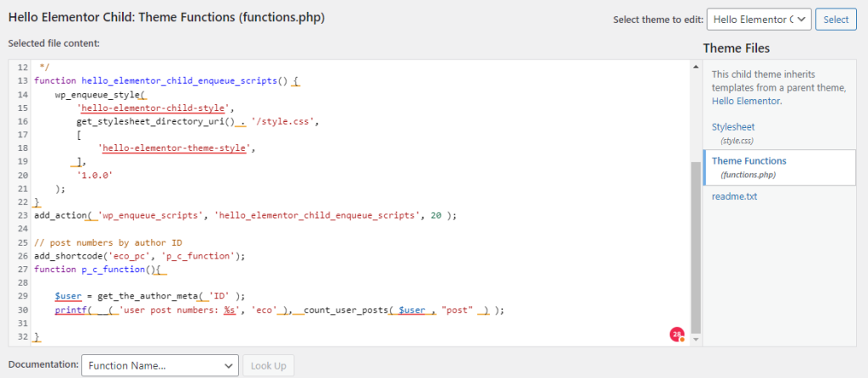Click the red error count badge

(x=676, y=335)
